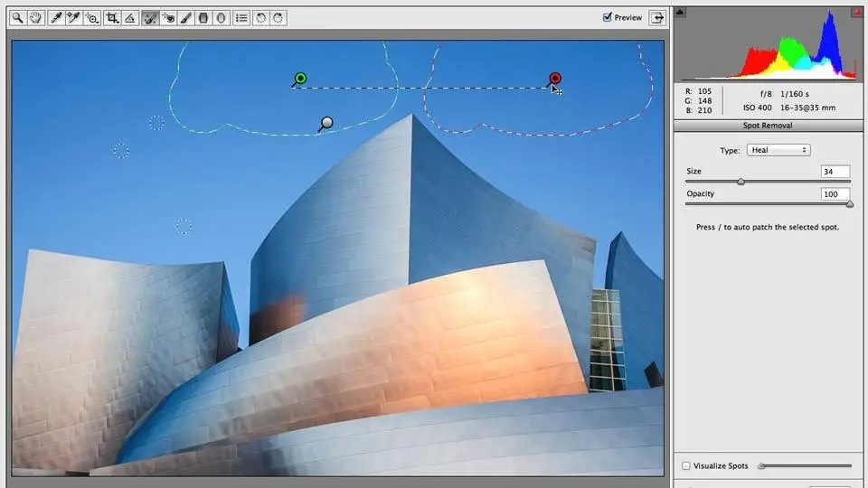The width and height of the screenshot is (868, 488).
Task: Click the 'f/8' aperture readout
Action: (x=766, y=94)
